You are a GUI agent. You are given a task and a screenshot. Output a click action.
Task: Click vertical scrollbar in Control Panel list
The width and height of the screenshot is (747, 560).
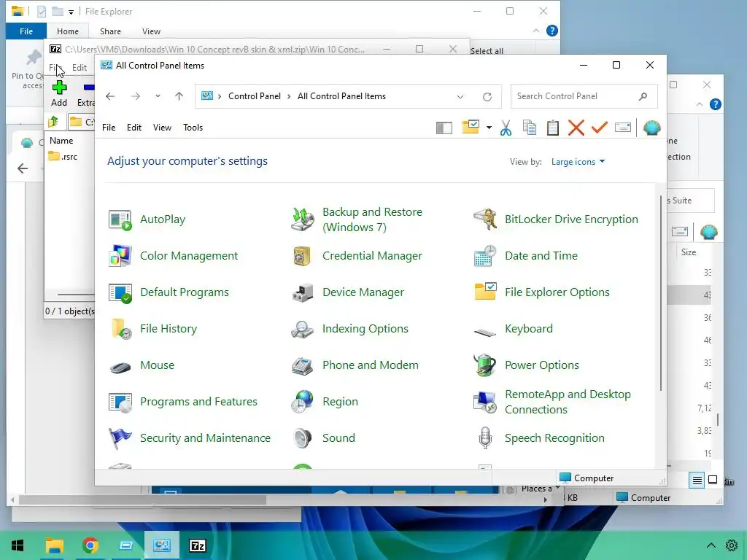click(661, 293)
